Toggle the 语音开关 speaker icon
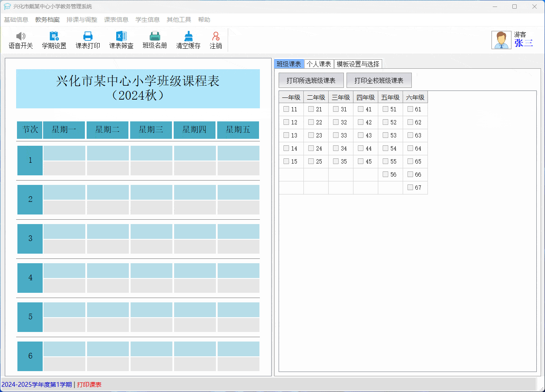The image size is (545, 392). pyautogui.click(x=20, y=37)
